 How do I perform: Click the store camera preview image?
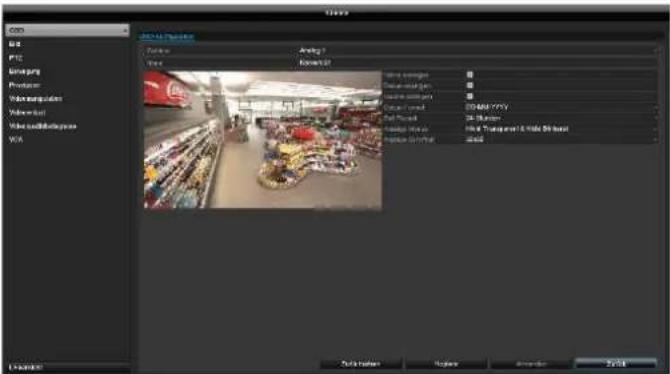(x=263, y=140)
